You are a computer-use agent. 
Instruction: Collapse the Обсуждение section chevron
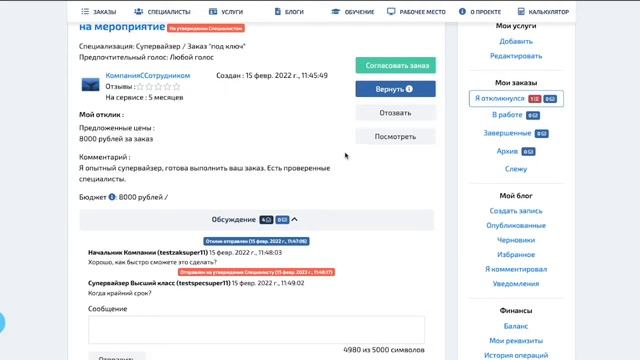pyautogui.click(x=294, y=220)
